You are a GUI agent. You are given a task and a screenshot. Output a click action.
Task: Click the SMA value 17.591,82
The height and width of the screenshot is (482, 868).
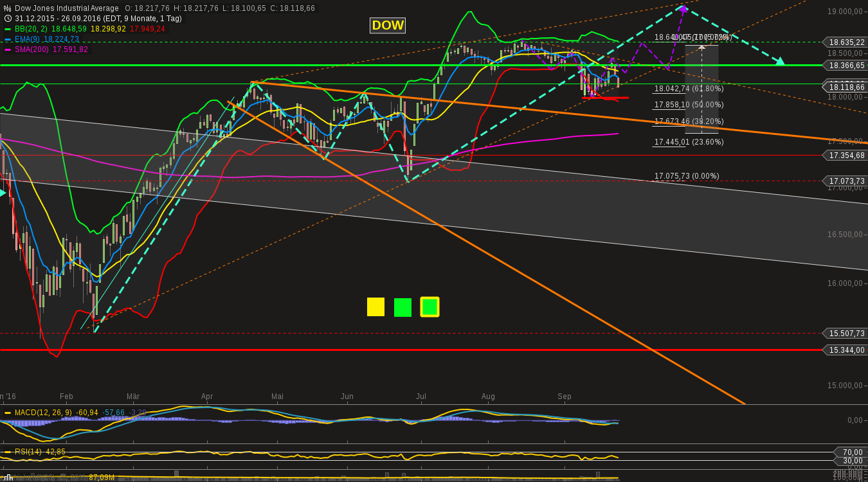[x=70, y=49]
